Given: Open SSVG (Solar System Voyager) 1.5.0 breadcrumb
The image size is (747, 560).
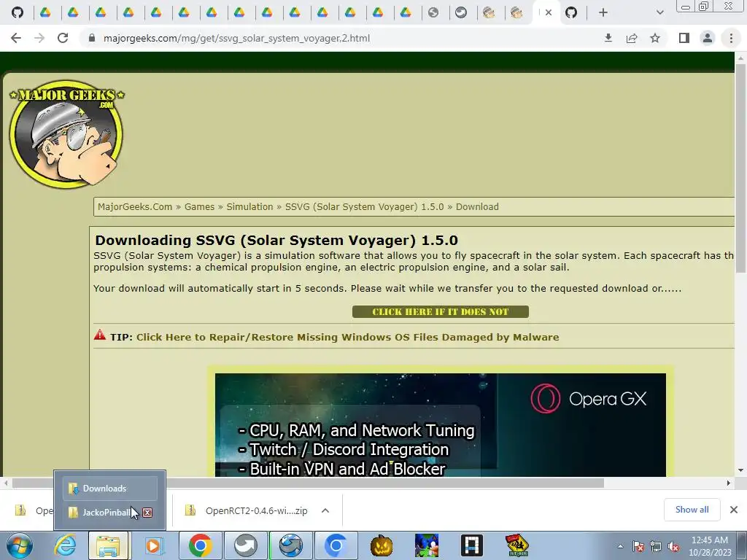Looking at the screenshot, I should (365, 206).
